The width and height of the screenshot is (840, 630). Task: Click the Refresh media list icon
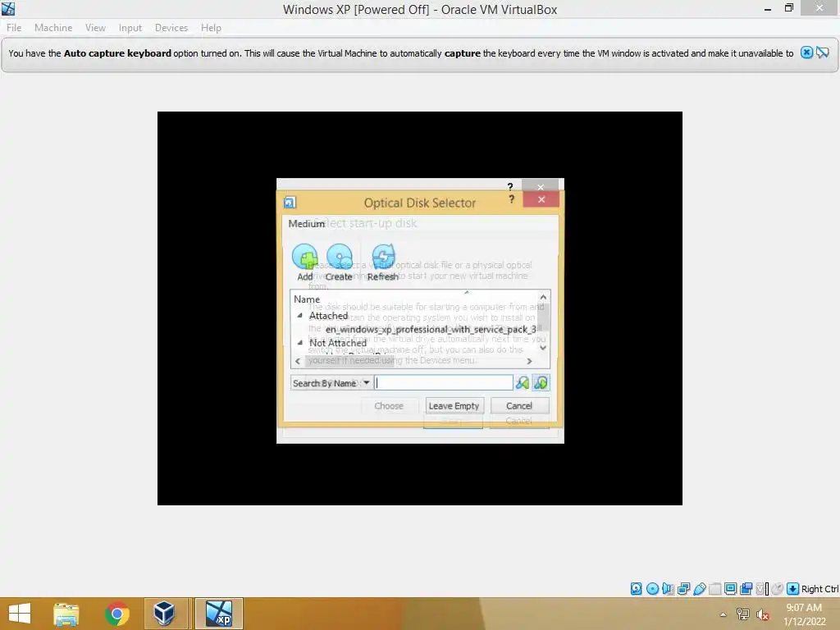383,257
